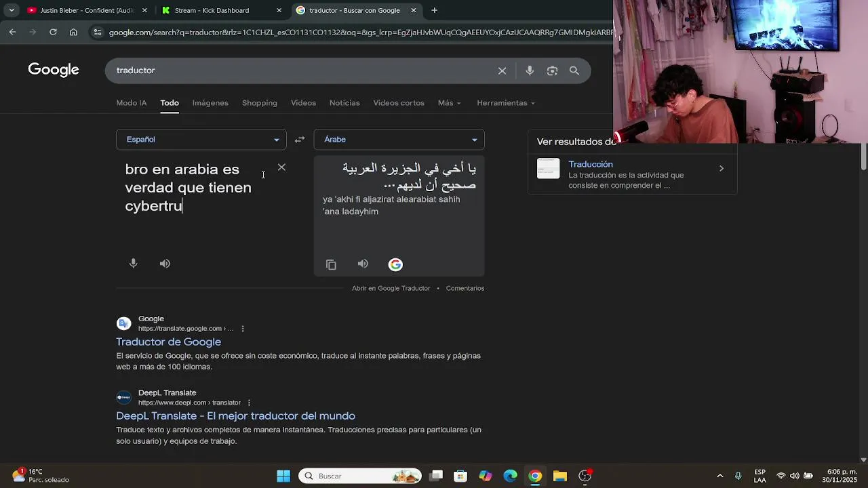Open the Chrome tab search dropdown
868x488 pixels.
pyautogui.click(x=12, y=10)
